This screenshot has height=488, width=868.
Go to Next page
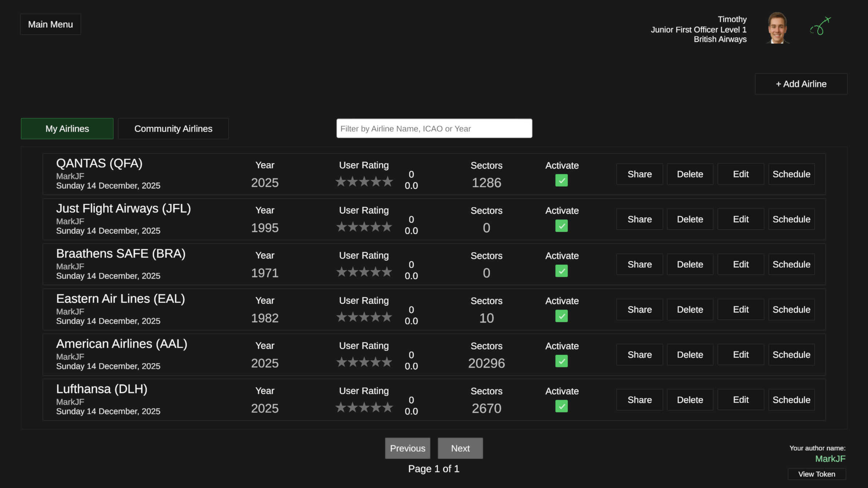coord(460,448)
